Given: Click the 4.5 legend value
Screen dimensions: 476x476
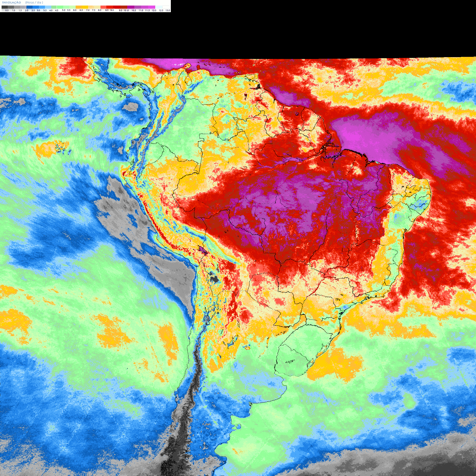Looking at the screenshot, I should click(x=57, y=10).
